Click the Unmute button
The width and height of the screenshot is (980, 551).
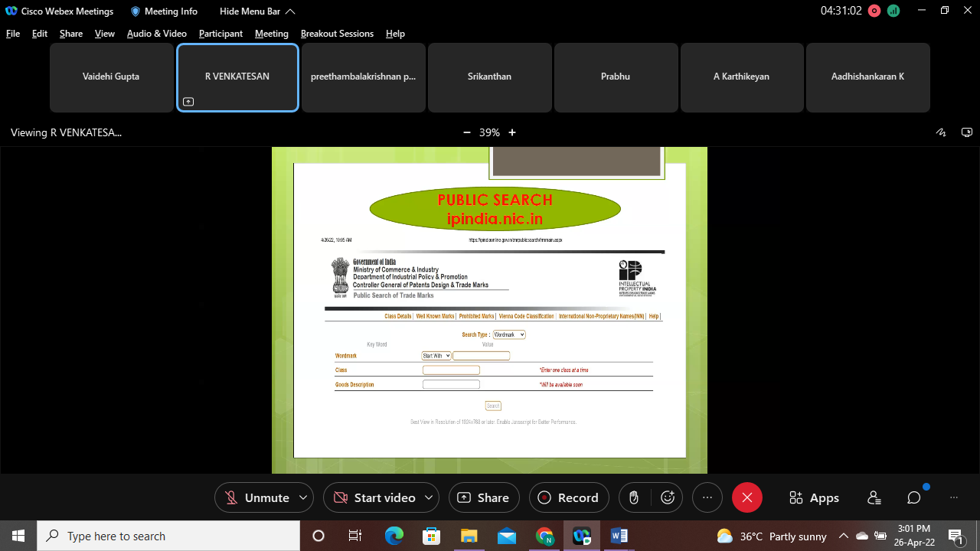click(256, 497)
